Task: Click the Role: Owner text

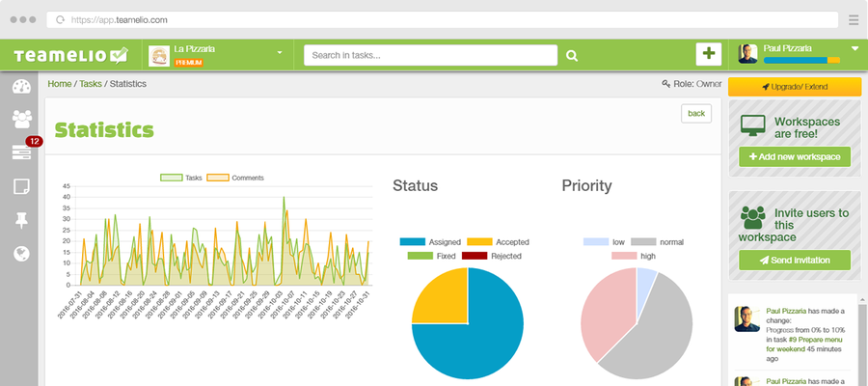Action: click(697, 84)
